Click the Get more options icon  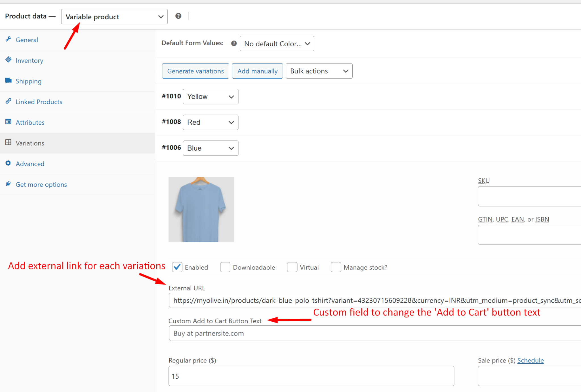coord(8,184)
